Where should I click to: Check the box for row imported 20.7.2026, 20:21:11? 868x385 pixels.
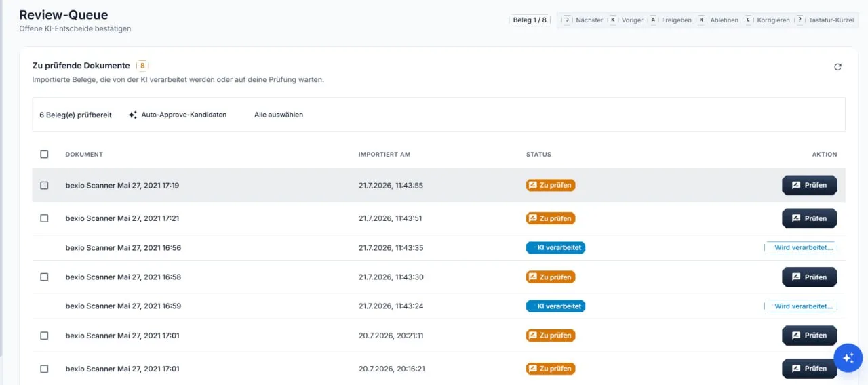[44, 336]
